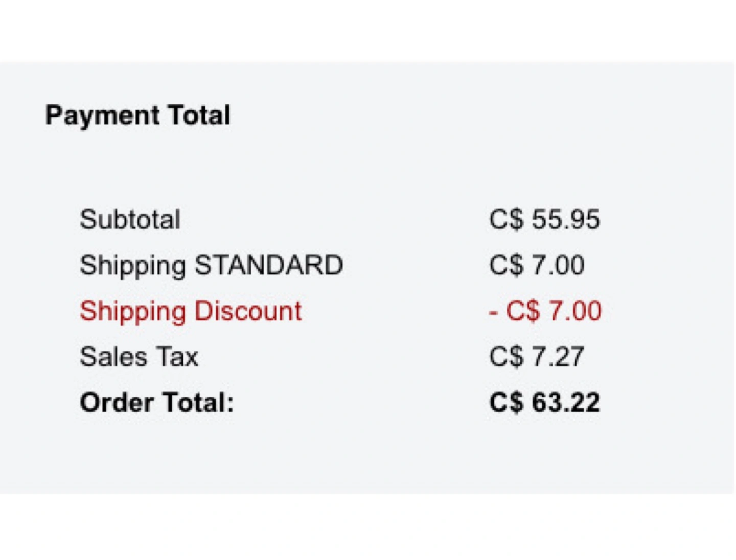This screenshot has width=736, height=560.
Task: Select the word Total in the heading
Action: point(199,115)
